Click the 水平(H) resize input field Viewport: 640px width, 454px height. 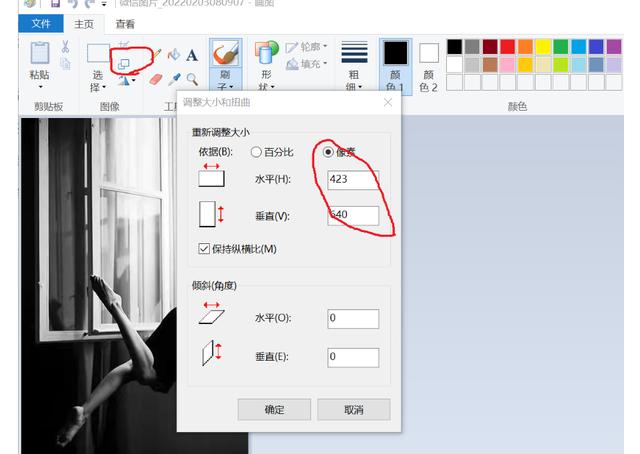pyautogui.click(x=353, y=180)
